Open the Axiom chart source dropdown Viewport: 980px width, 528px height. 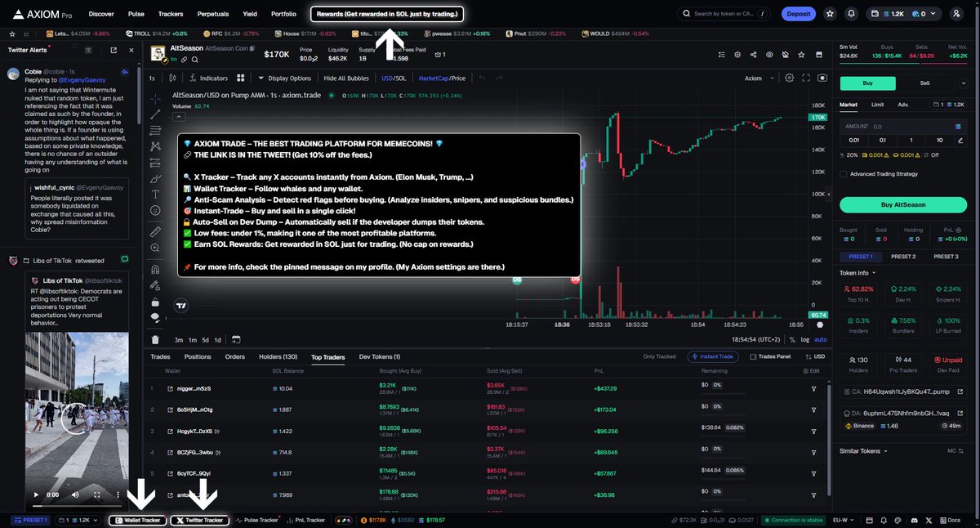(757, 78)
